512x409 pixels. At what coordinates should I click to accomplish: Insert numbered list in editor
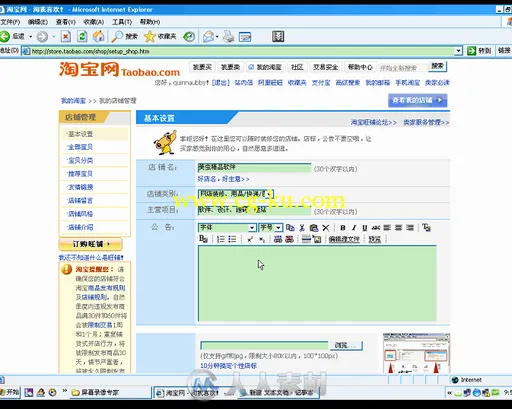[x=221, y=239]
